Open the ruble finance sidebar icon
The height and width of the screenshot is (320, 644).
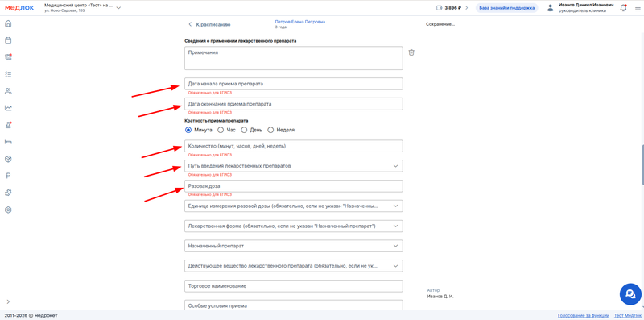(x=8, y=176)
